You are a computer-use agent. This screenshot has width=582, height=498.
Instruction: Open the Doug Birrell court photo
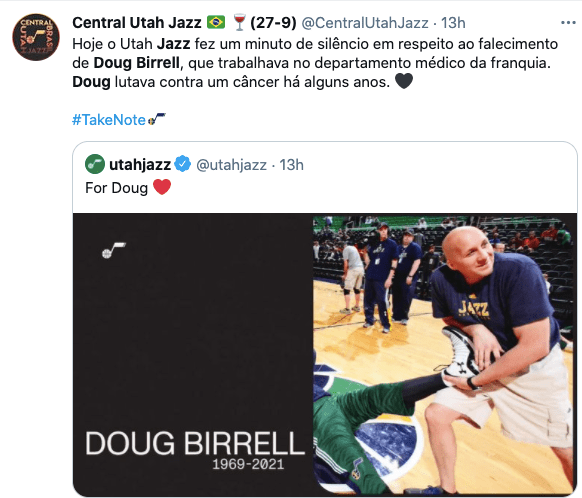coord(444,355)
